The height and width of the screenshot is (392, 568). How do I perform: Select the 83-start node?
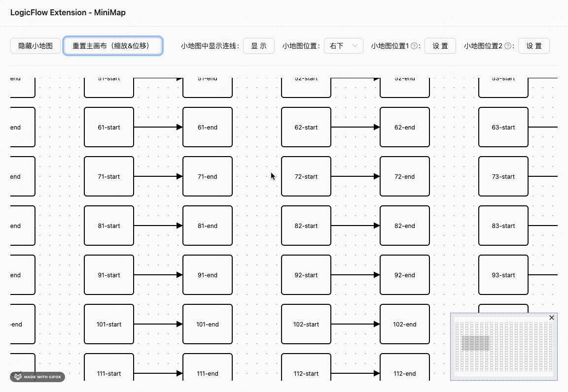click(503, 226)
